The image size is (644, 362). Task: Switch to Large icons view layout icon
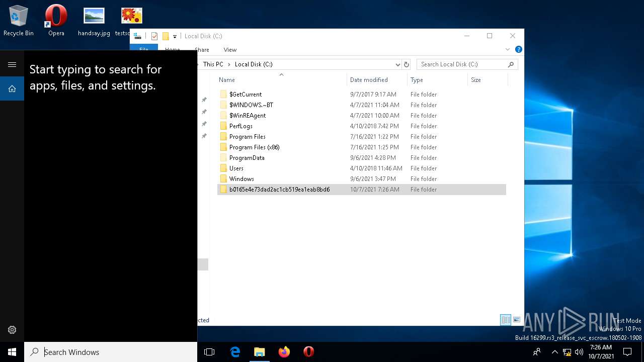click(517, 320)
